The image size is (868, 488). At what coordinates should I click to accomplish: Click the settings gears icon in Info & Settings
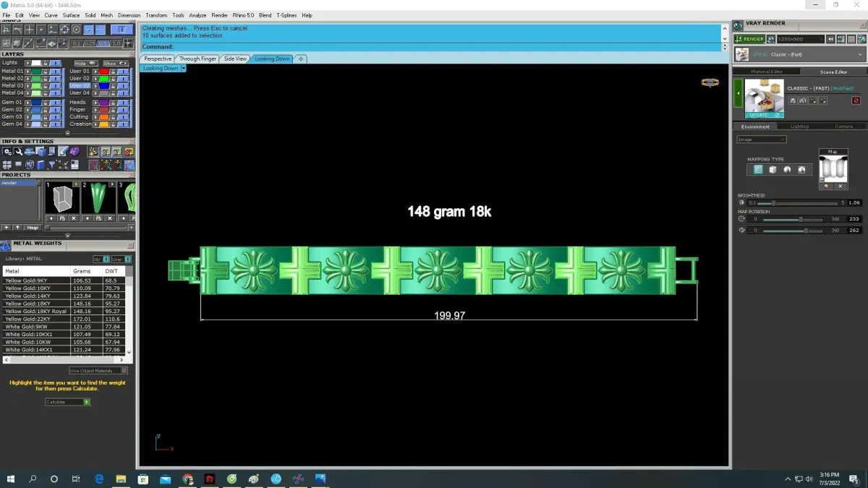(7, 152)
